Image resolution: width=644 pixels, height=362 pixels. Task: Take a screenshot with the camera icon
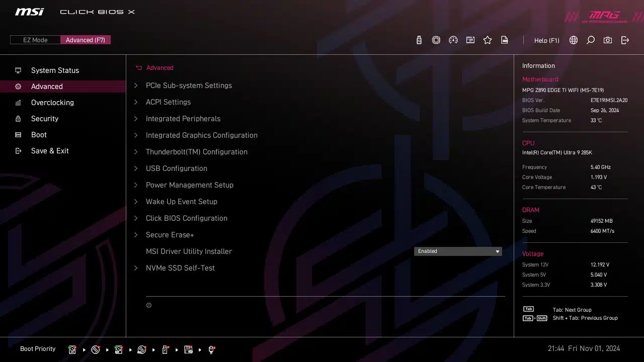pyautogui.click(x=608, y=40)
